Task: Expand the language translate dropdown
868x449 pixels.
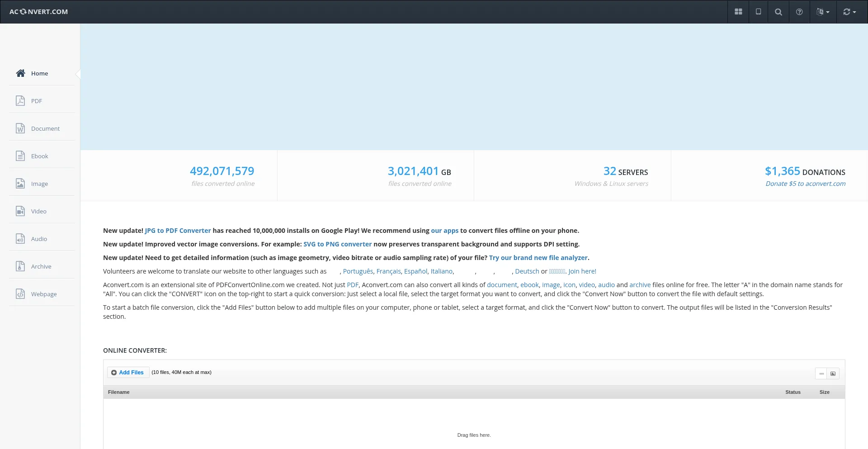Action: 823,12
